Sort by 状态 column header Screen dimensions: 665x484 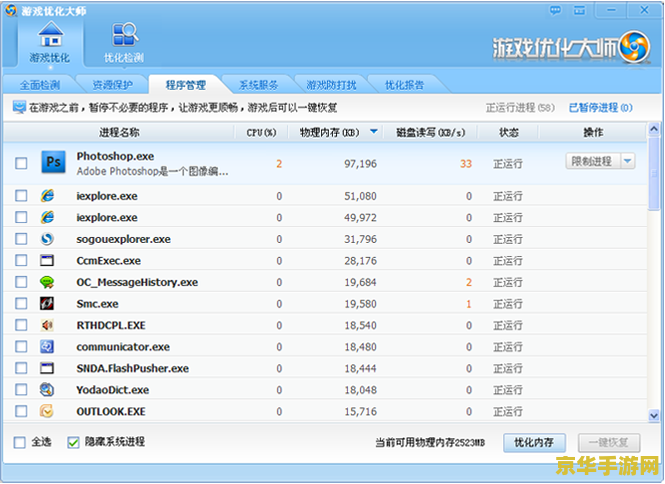pos(509,133)
